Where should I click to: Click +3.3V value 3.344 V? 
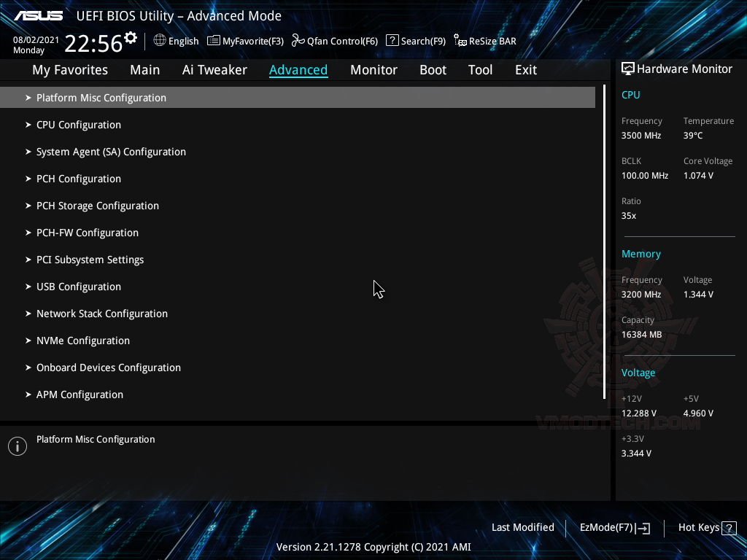click(636, 454)
